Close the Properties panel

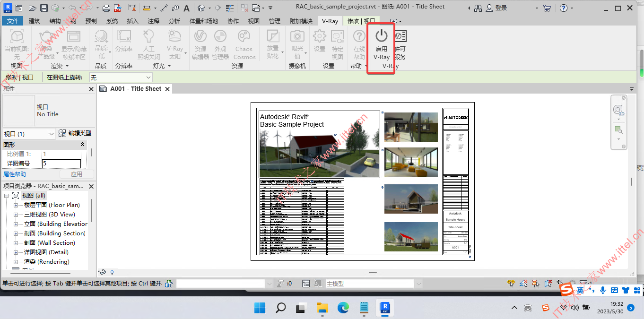click(x=91, y=89)
